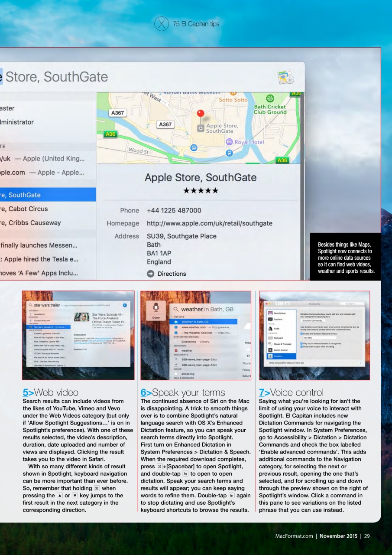The image size is (392, 555).
Task: Click the 'Dictation Commands...' button
Action: (x=313, y=321)
